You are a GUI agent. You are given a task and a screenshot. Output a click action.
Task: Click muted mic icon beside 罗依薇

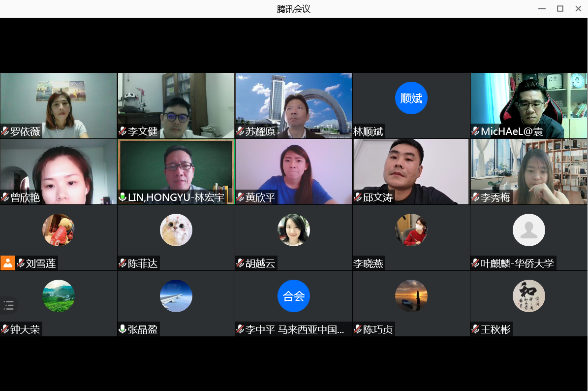(x=5, y=131)
